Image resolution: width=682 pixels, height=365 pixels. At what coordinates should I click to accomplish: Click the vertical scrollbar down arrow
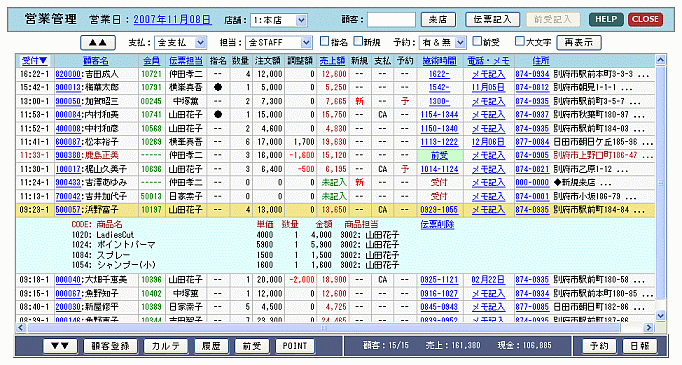(661, 315)
